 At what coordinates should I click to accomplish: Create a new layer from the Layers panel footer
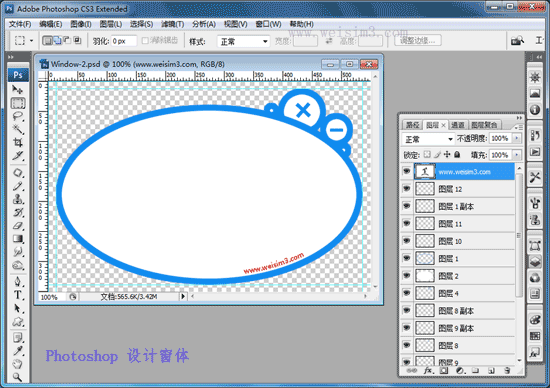[x=491, y=370]
